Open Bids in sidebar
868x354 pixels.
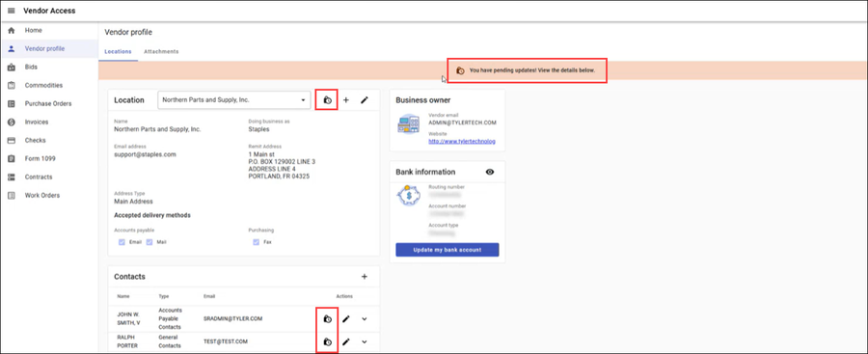[x=31, y=67]
